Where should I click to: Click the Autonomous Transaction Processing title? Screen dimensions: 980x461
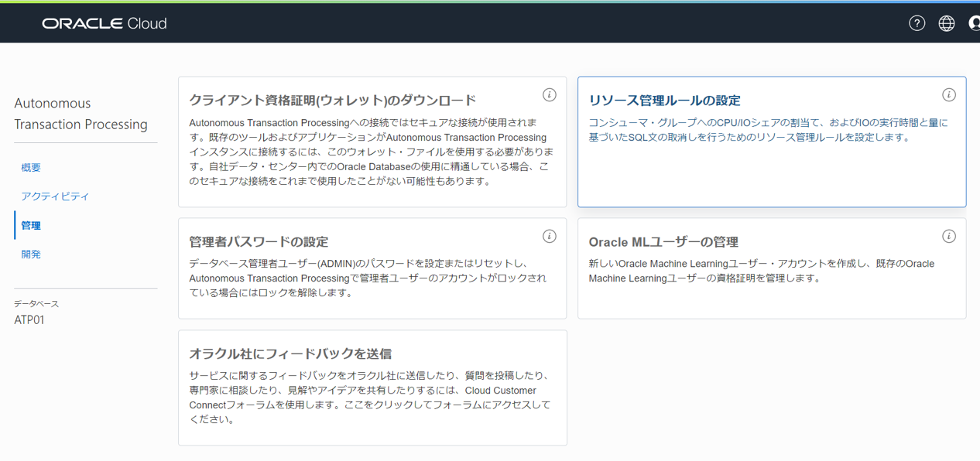81,112
